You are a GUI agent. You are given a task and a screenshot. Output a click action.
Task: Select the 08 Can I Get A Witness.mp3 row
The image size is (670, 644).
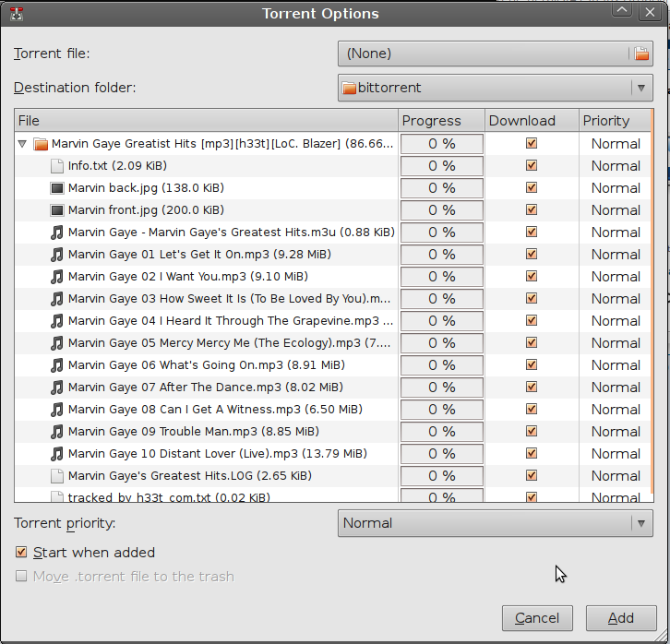[x=332, y=410]
